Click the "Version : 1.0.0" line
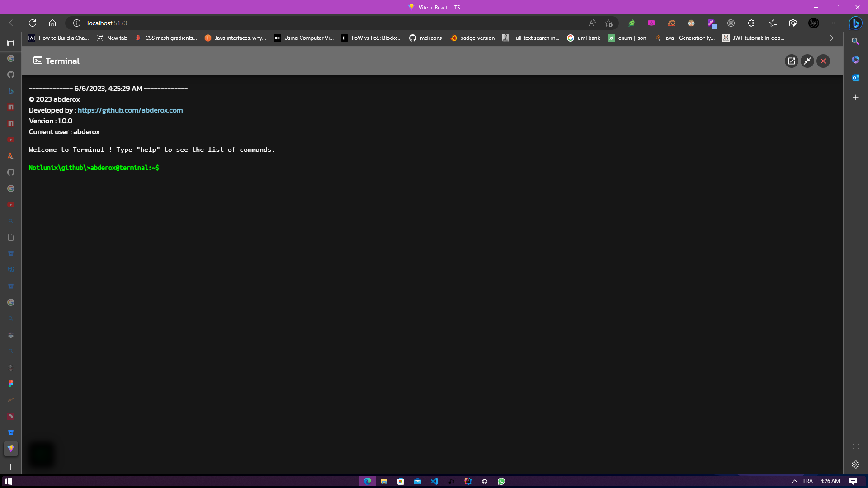This screenshot has height=488, width=868. 51,121
